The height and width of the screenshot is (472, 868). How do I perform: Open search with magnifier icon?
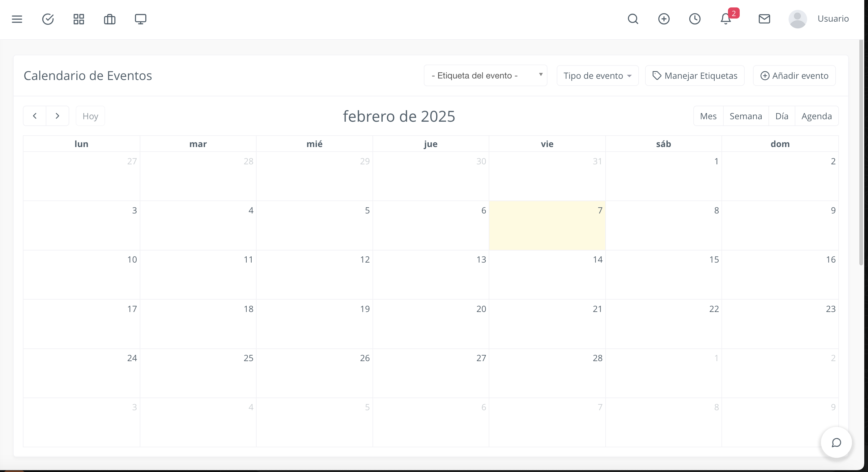[633, 19]
